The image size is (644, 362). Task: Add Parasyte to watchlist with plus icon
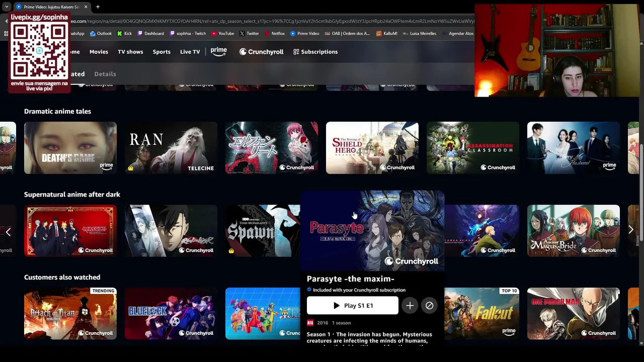(x=410, y=306)
